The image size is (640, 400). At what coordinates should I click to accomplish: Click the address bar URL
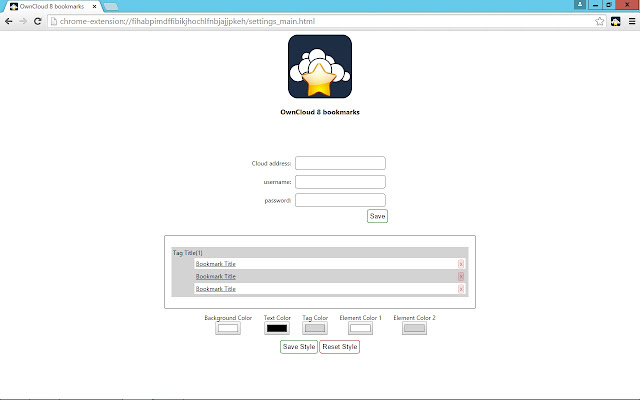coord(187,21)
